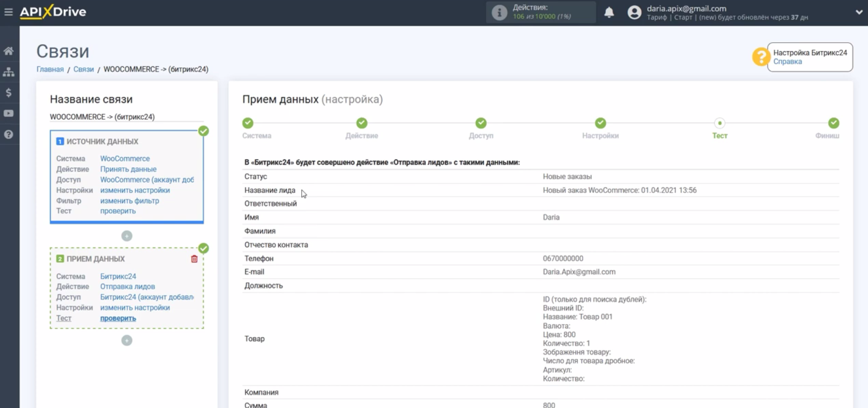Add a step below Прием данных block

pyautogui.click(x=127, y=340)
